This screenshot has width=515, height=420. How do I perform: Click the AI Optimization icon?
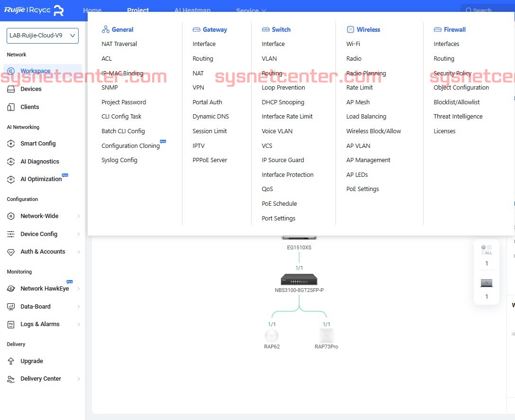11,180
